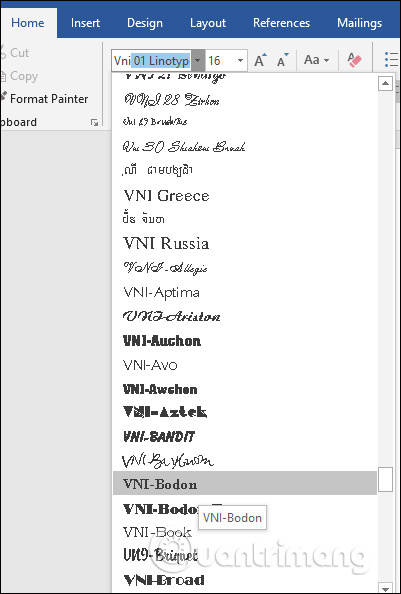The width and height of the screenshot is (401, 594).
Task: Open the Change Case Aa dropdown
Action: click(x=317, y=60)
